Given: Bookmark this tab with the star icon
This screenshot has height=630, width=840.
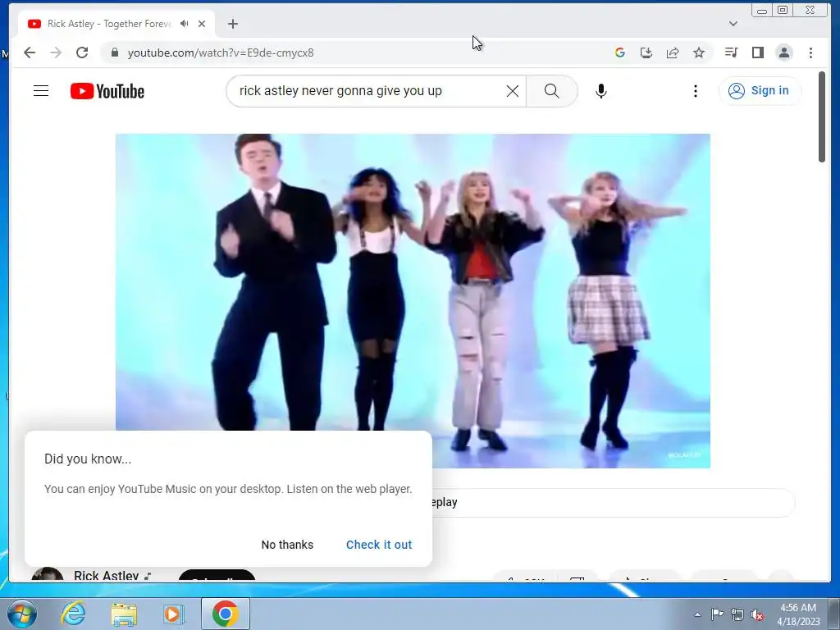Looking at the screenshot, I should click(699, 52).
